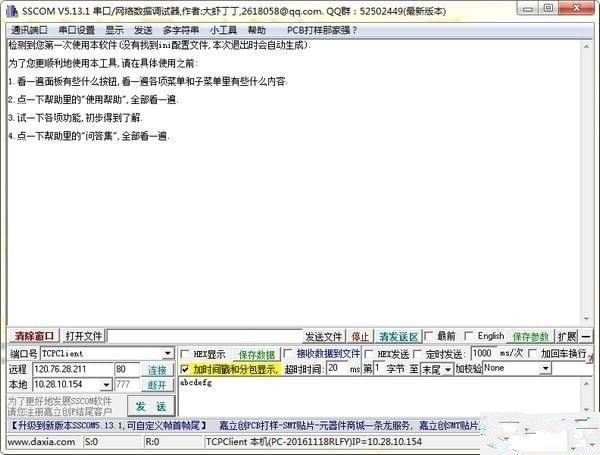600x455 pixels.
Task: Check the 定时发送 option
Action: pos(417,354)
